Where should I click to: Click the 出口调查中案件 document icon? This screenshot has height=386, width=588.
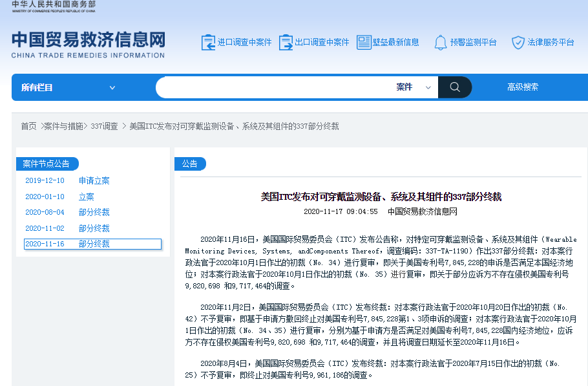(x=286, y=43)
